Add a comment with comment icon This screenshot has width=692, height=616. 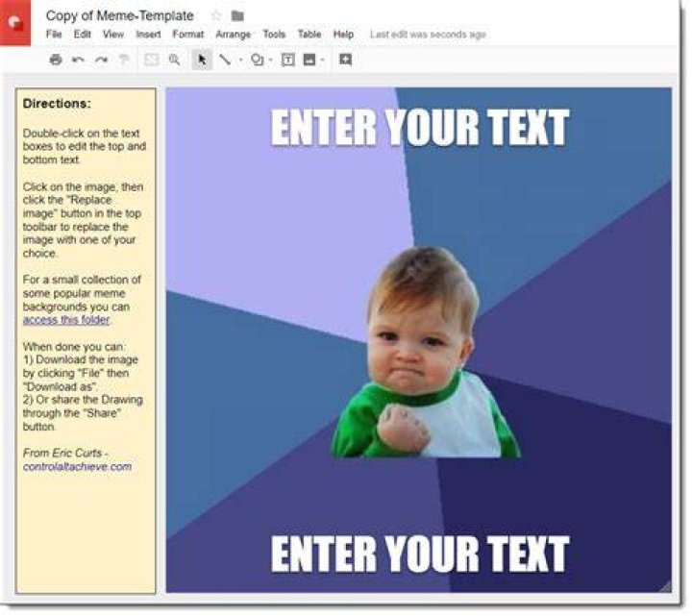[346, 60]
